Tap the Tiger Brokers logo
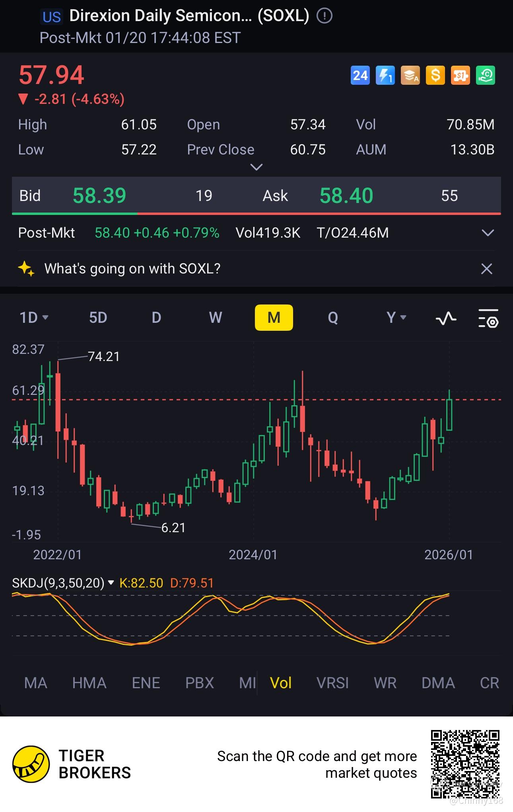The height and width of the screenshot is (812, 513). click(x=31, y=764)
